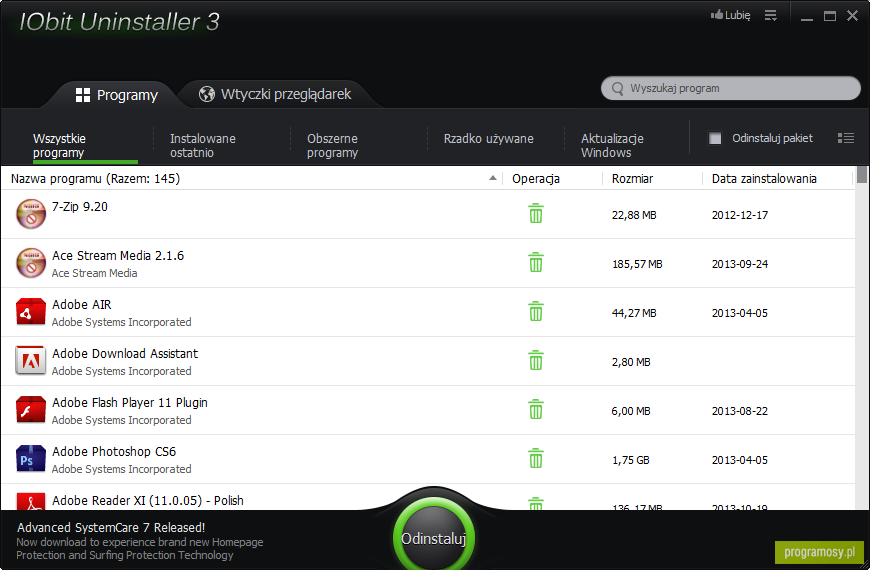Select Instalowane ostatnio filter
Image resolution: width=870 pixels, height=570 pixels.
[x=203, y=145]
